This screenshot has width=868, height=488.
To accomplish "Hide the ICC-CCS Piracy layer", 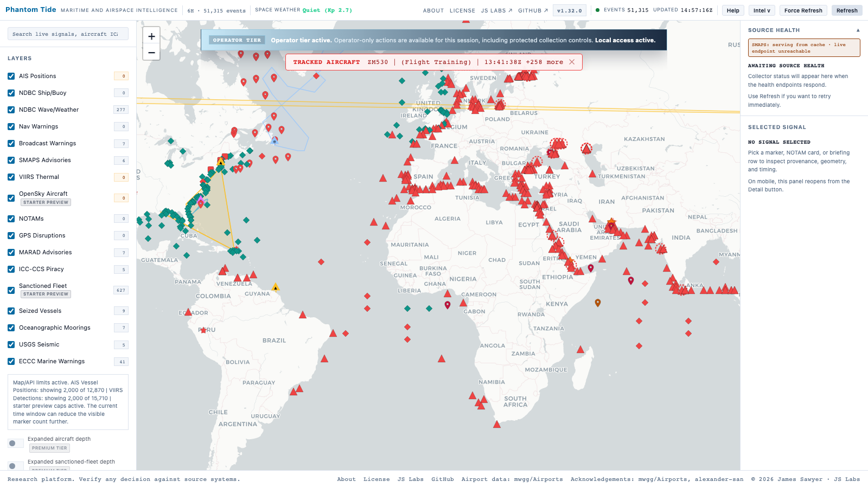I will coord(11,269).
